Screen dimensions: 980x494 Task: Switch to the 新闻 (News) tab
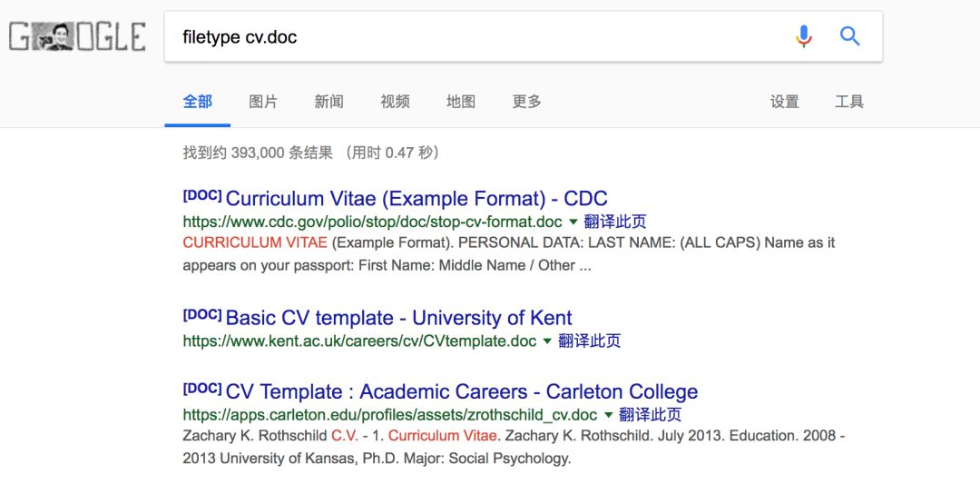328,102
